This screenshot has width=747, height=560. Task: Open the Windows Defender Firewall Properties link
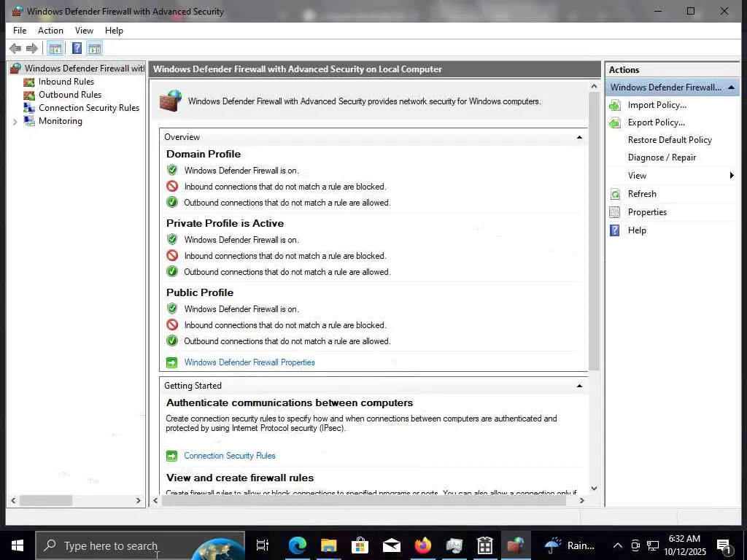pyautogui.click(x=249, y=362)
